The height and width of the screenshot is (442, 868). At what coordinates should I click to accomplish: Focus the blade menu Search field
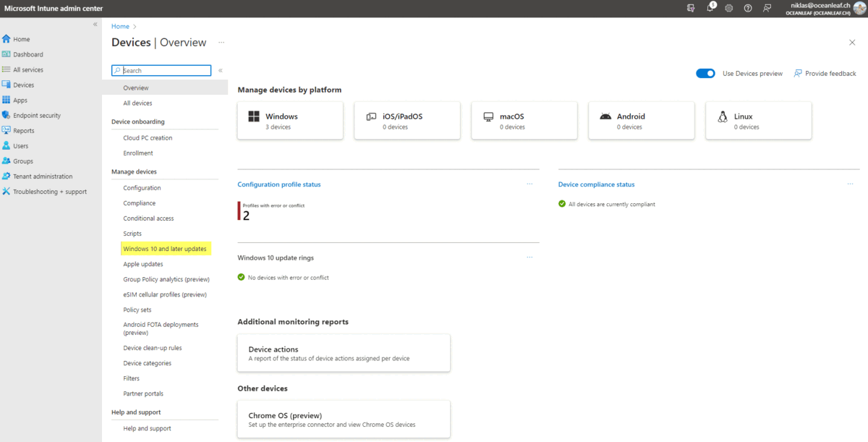(x=161, y=70)
